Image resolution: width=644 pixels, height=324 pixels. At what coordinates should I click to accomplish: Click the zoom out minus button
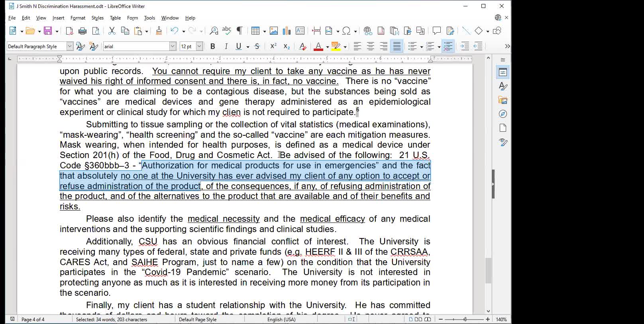click(x=441, y=320)
